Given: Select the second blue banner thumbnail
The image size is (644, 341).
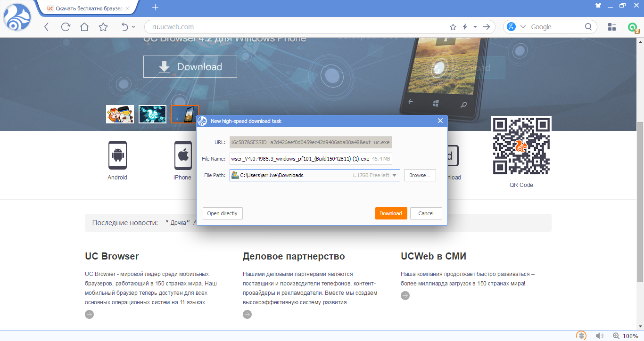Looking at the screenshot, I should tap(152, 114).
